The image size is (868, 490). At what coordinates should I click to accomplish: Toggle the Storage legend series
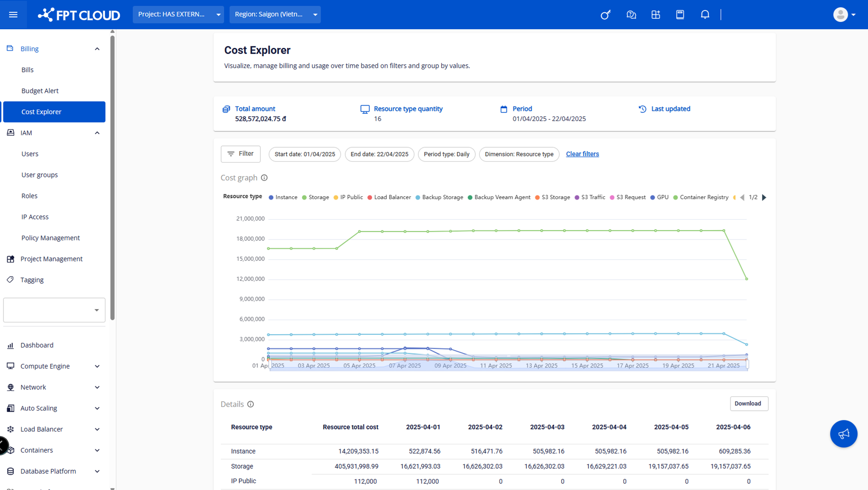[x=316, y=197]
